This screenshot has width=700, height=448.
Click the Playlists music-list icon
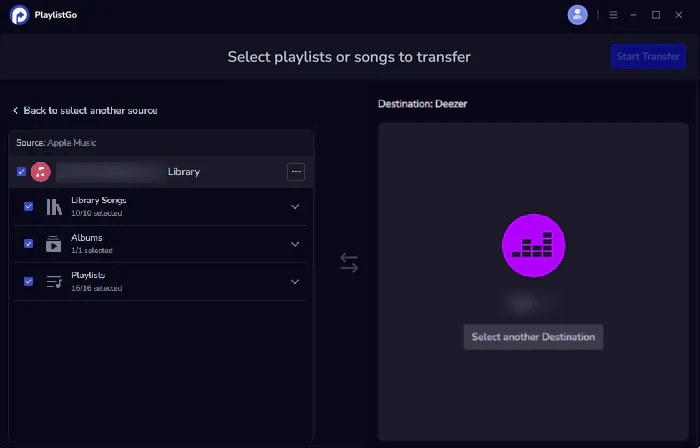click(54, 282)
